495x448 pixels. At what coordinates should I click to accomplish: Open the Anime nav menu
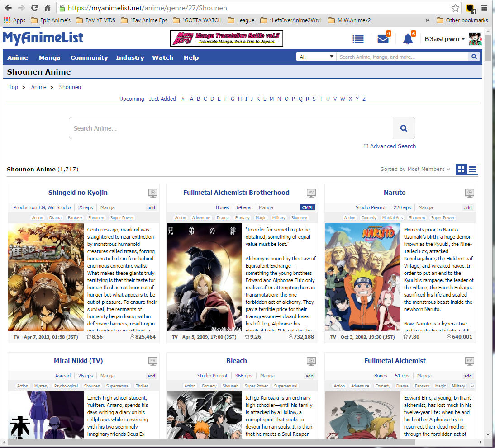click(x=18, y=57)
